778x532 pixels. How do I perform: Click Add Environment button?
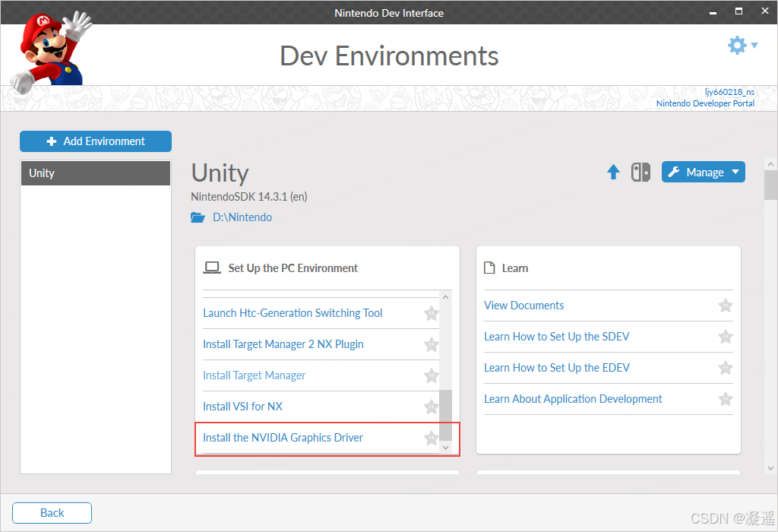(96, 141)
